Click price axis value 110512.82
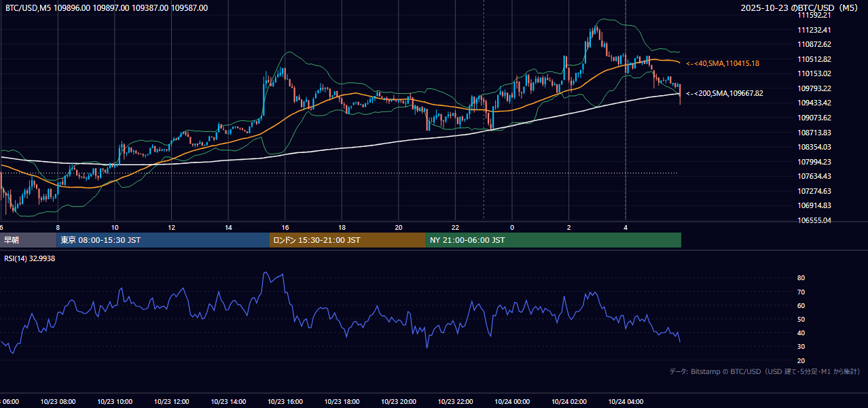The width and height of the screenshot is (868, 408). [x=814, y=59]
